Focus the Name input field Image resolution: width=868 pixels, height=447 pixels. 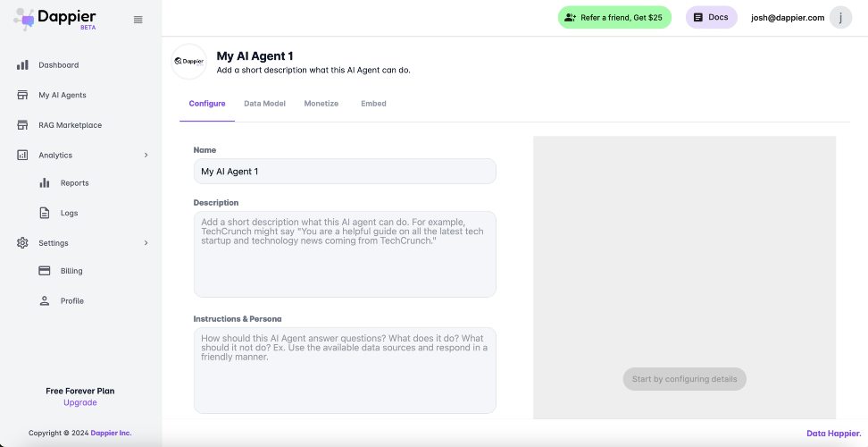345,171
